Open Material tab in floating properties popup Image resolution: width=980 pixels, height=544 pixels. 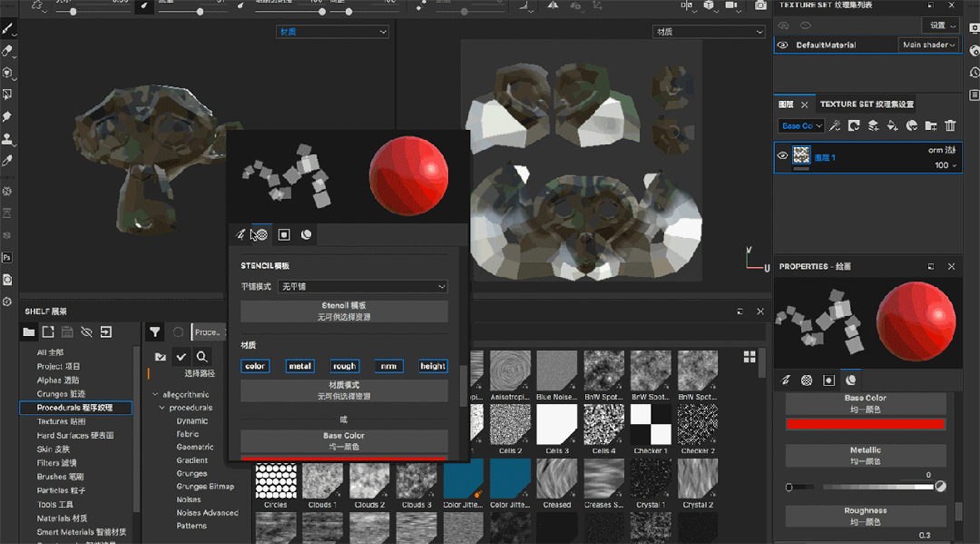[x=307, y=234]
